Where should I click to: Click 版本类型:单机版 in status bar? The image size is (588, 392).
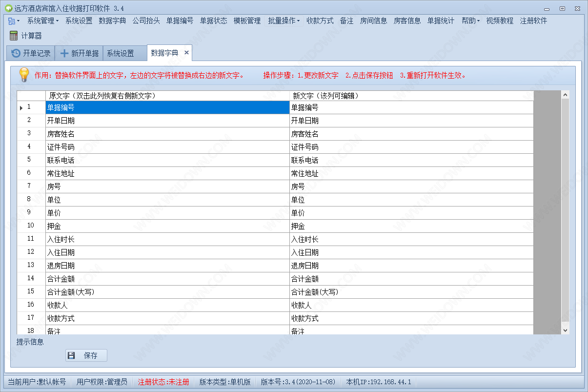[x=224, y=382]
